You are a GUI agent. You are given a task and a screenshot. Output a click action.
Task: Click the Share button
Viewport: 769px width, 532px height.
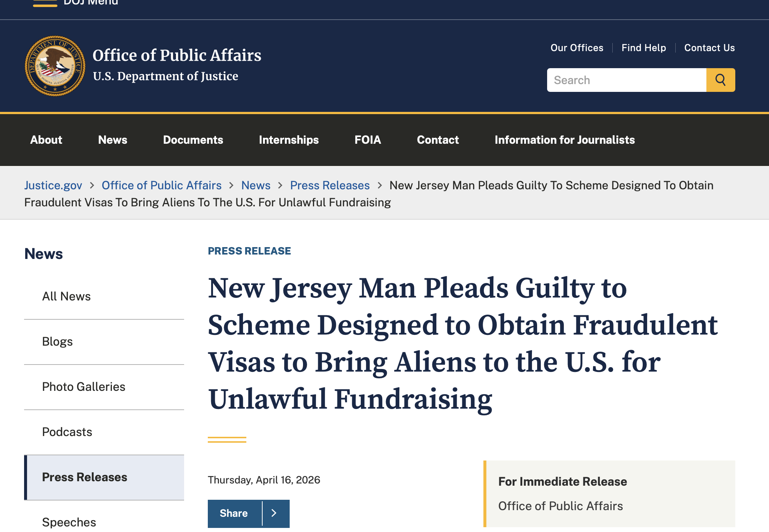(x=234, y=513)
